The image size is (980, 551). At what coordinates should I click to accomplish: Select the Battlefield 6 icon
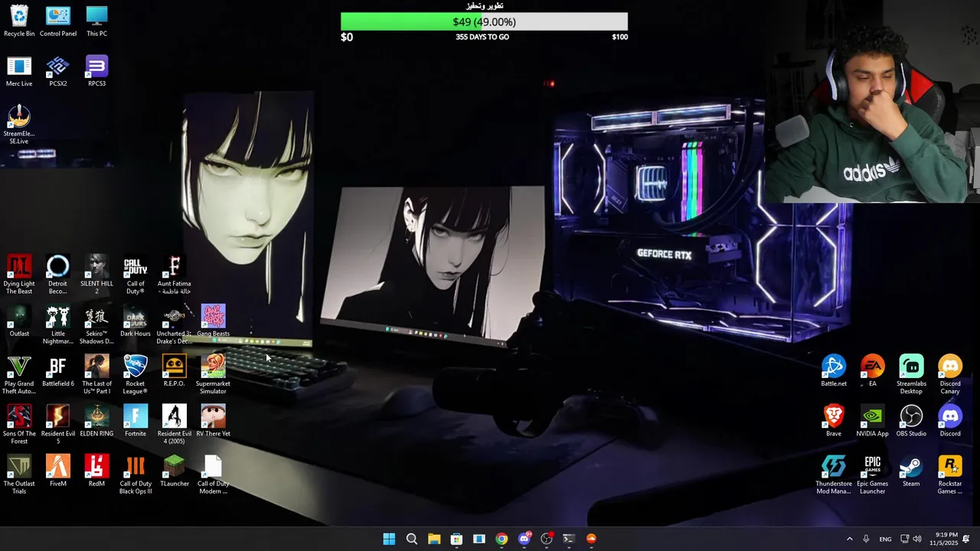coord(58,371)
